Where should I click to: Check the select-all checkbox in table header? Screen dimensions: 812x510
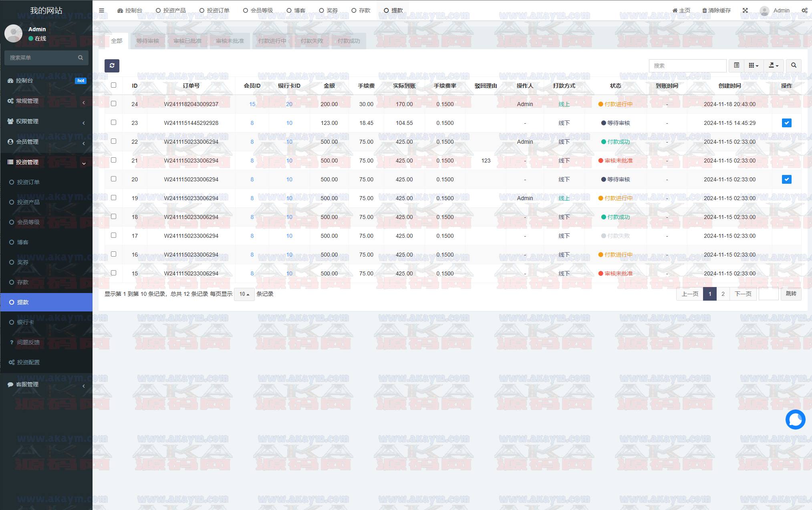[114, 85]
